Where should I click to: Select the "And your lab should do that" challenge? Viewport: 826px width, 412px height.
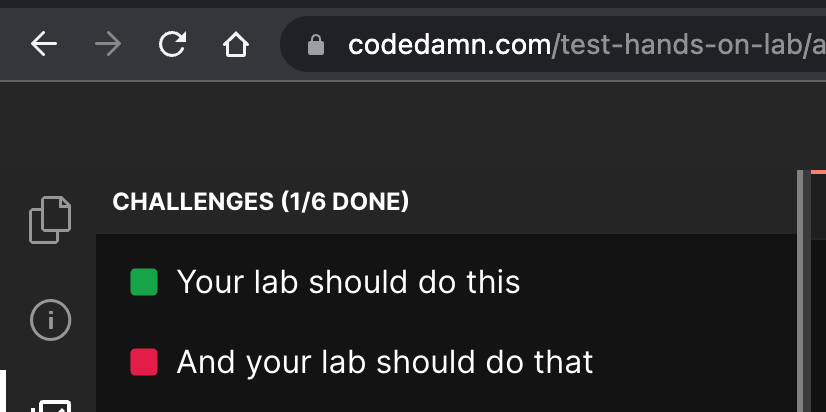point(385,362)
